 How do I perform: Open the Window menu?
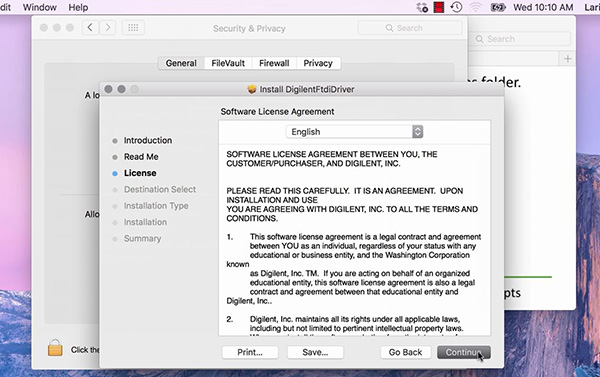40,7
